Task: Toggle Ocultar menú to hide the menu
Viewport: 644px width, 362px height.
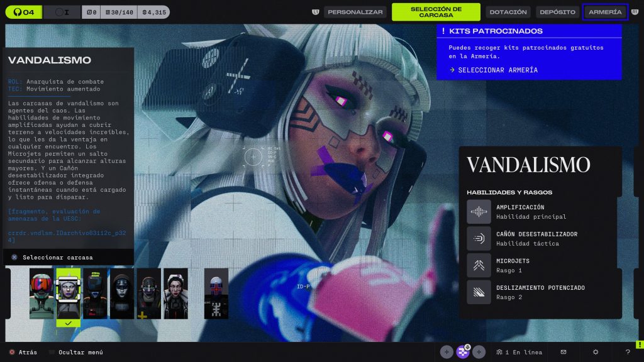Action: coord(80,353)
